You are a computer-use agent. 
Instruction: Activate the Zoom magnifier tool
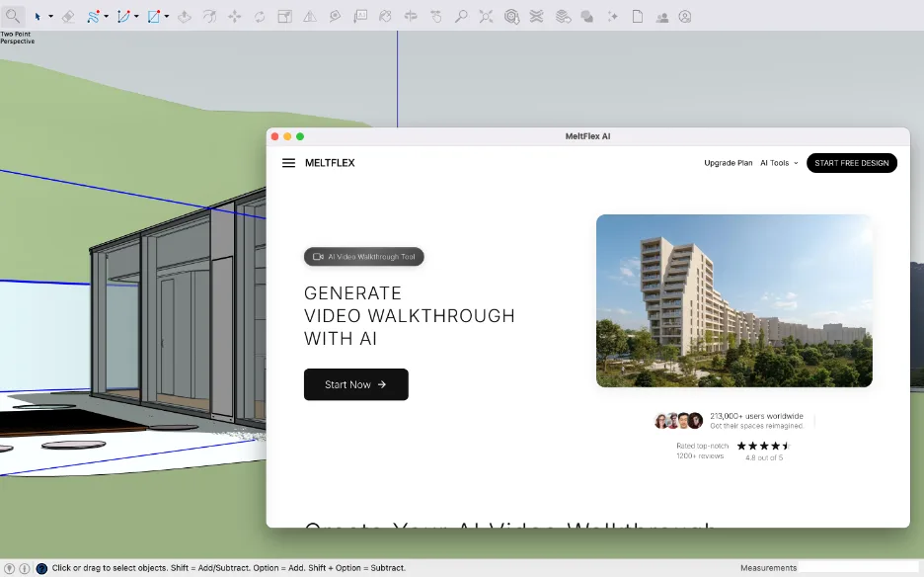(461, 17)
